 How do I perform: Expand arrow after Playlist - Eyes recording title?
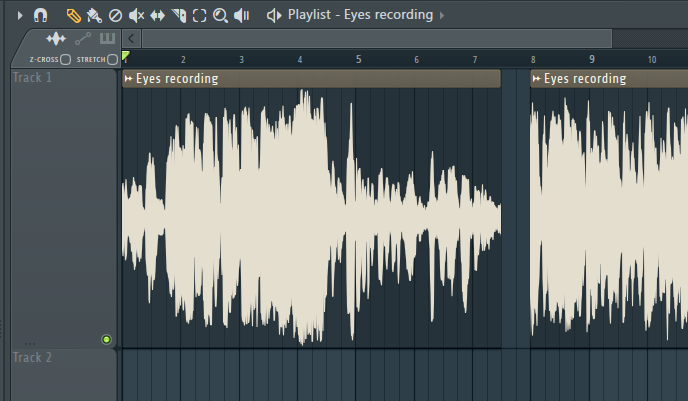pos(443,16)
